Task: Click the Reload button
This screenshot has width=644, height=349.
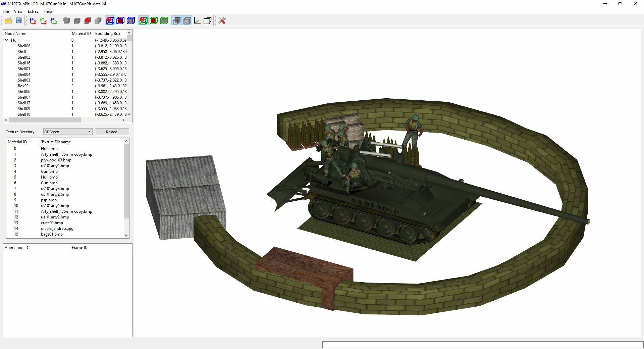Action: click(x=112, y=132)
